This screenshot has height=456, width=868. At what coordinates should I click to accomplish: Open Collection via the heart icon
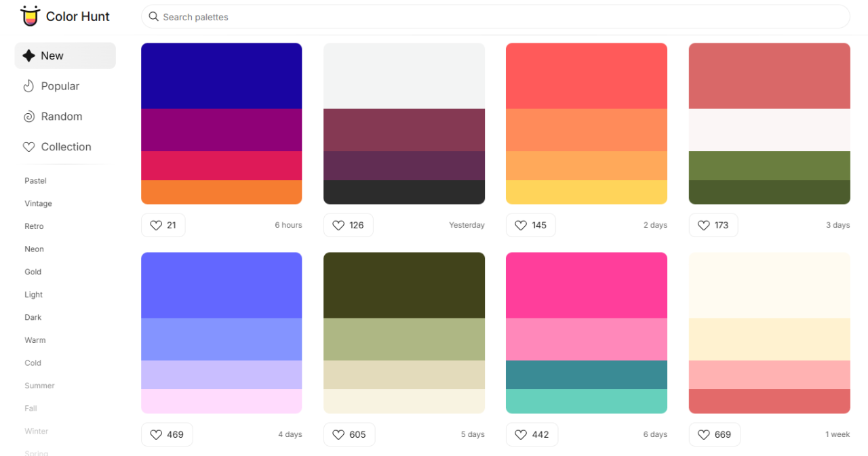(x=28, y=147)
